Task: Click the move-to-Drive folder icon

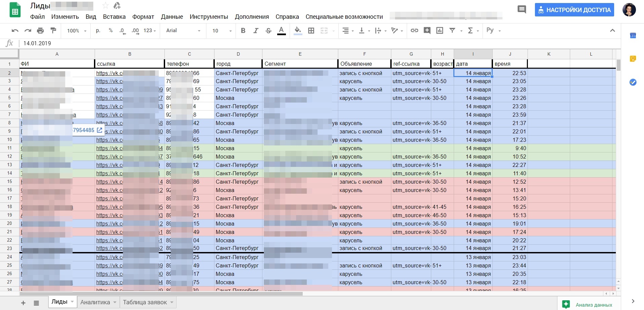Action: tap(117, 6)
